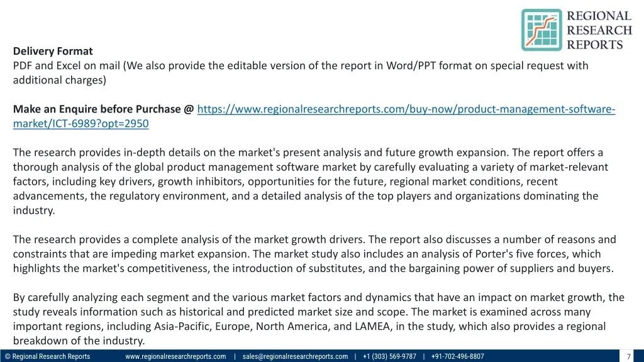Click the Regional Research Reports chart logo icon
The width and height of the screenshot is (644, 362).
click(541, 30)
